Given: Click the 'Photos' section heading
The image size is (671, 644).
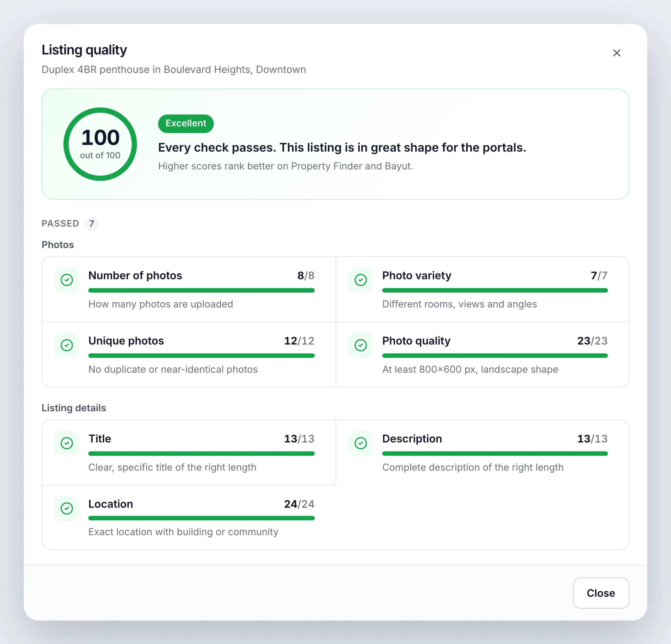Looking at the screenshot, I should coord(58,245).
